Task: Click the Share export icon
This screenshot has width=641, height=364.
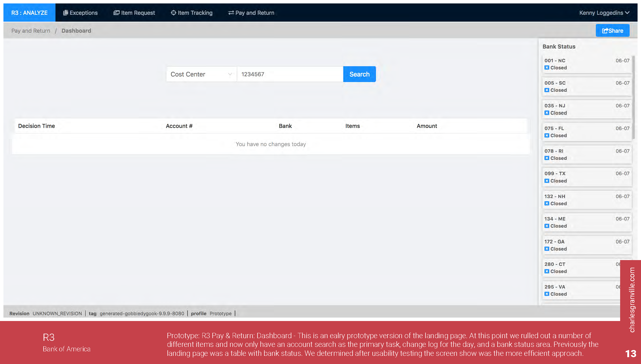Action: [x=605, y=31]
